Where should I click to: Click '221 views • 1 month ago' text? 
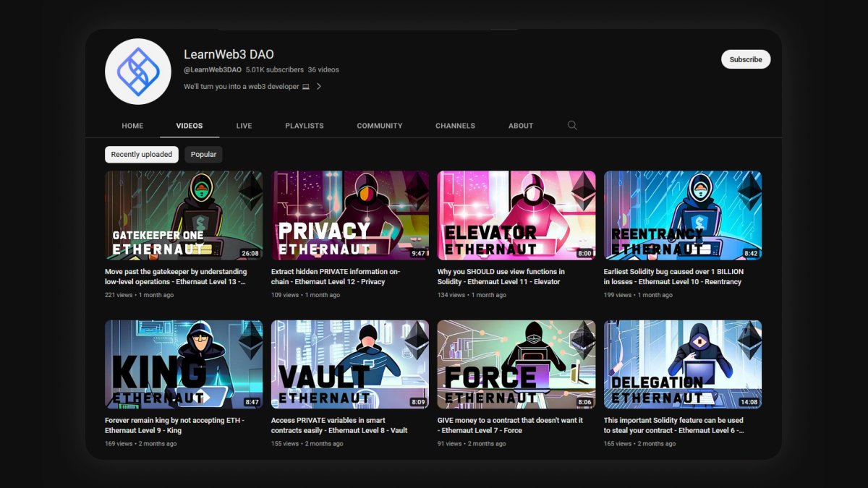point(139,295)
